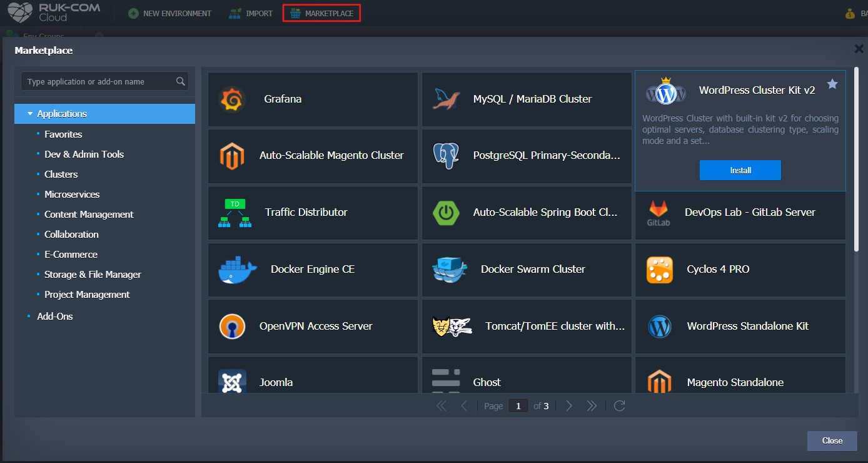Click the Docker Engine CE whale icon

[238, 270]
